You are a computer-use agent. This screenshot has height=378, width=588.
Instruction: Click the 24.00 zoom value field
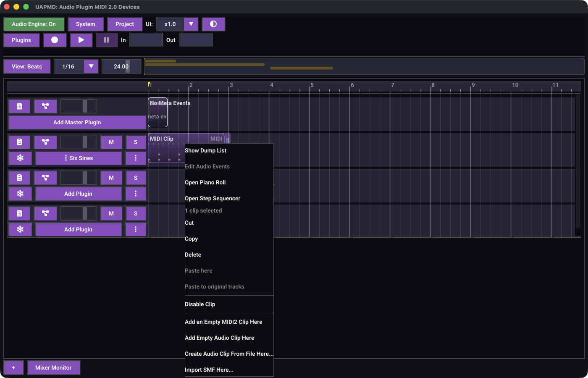pyautogui.click(x=121, y=66)
